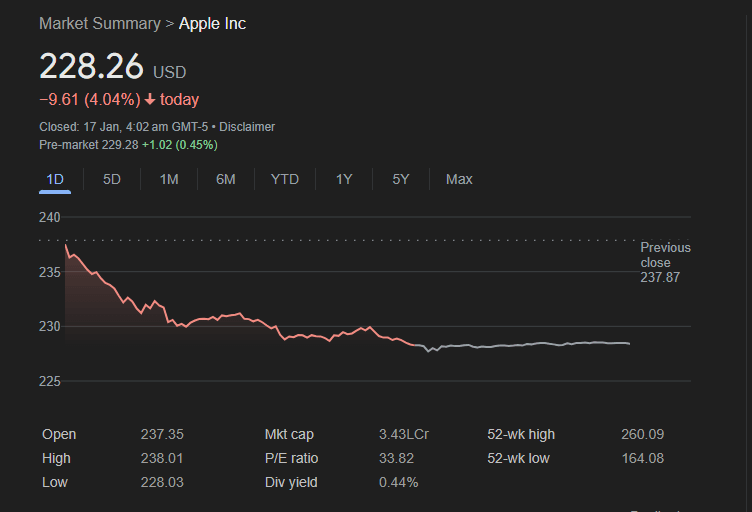
Task: Click the P/E ratio value 33.82
Action: pos(396,458)
